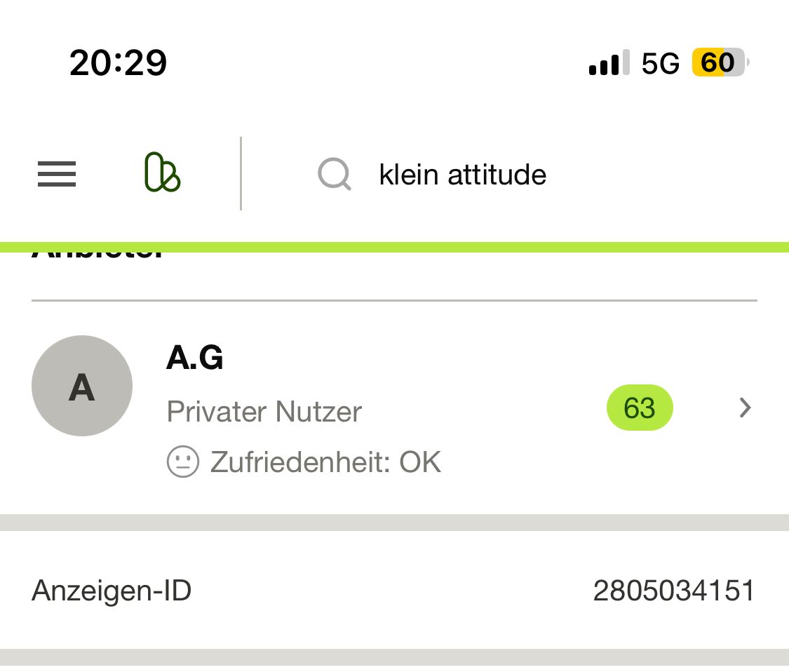Click the search magnifier icon
The image size is (789, 672).
point(335,174)
